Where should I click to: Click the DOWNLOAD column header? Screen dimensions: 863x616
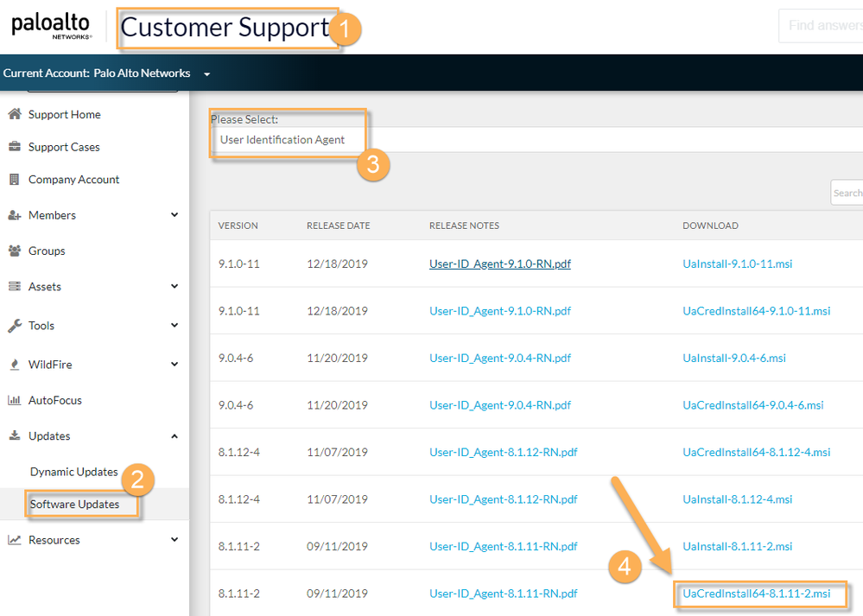click(711, 225)
